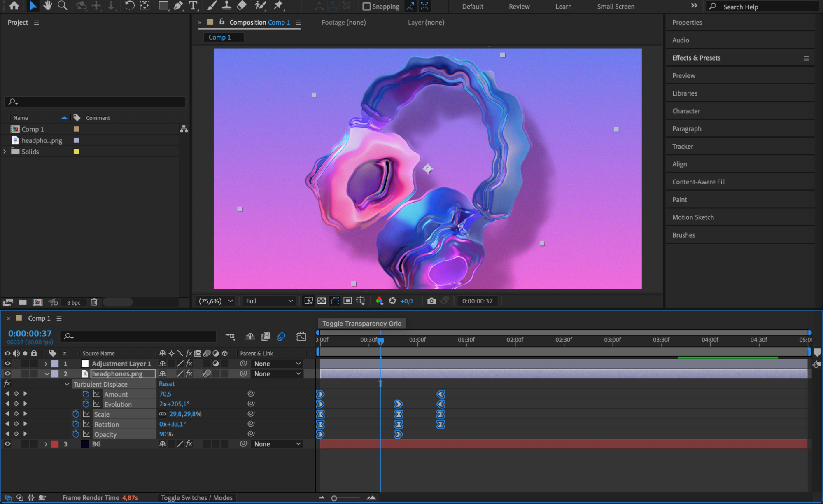Toggle Amount stopwatch for keyframing

(86, 394)
